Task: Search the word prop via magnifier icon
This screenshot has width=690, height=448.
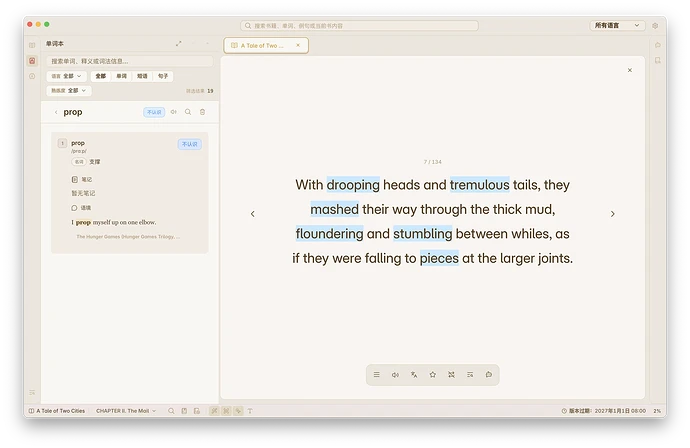Action: coord(188,112)
